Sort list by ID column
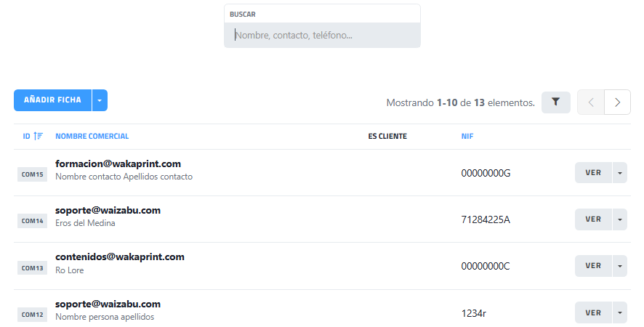Image resolution: width=644 pixels, height=327 pixels. click(x=33, y=137)
